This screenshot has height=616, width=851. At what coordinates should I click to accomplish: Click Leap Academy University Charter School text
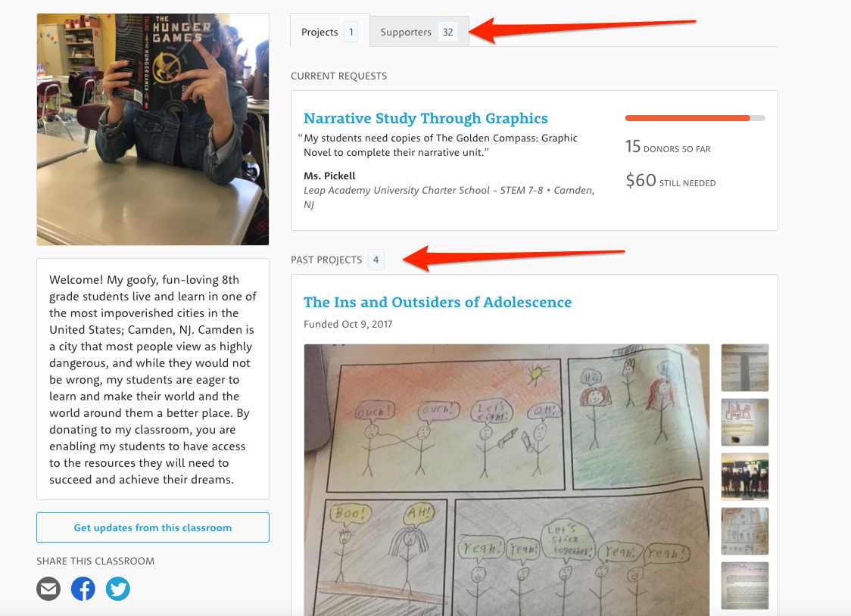tap(397, 191)
